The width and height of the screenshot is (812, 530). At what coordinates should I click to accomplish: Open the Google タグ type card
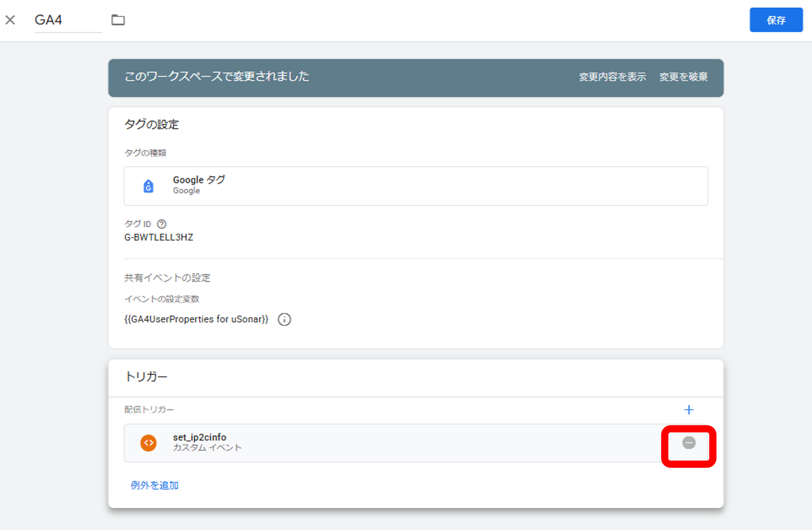click(416, 186)
